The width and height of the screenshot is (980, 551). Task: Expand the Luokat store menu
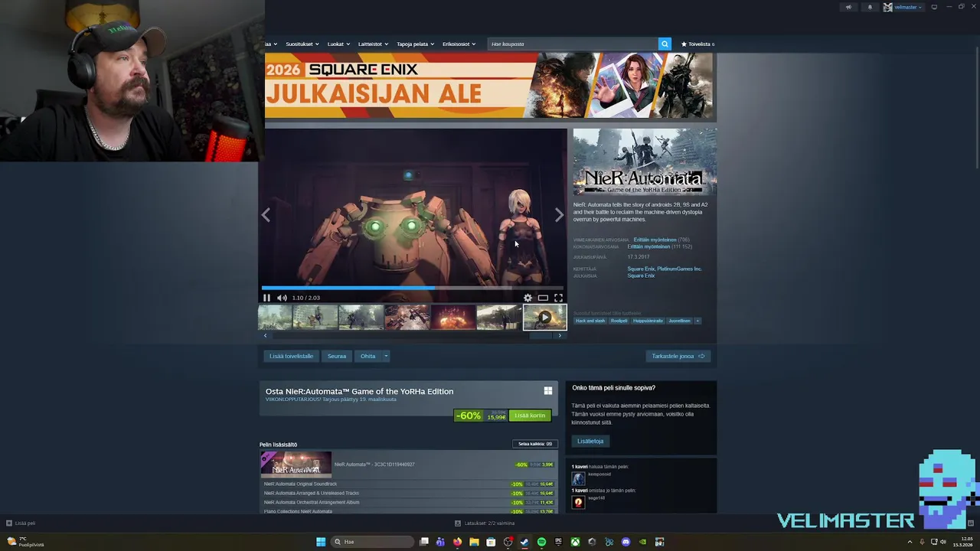(x=338, y=44)
